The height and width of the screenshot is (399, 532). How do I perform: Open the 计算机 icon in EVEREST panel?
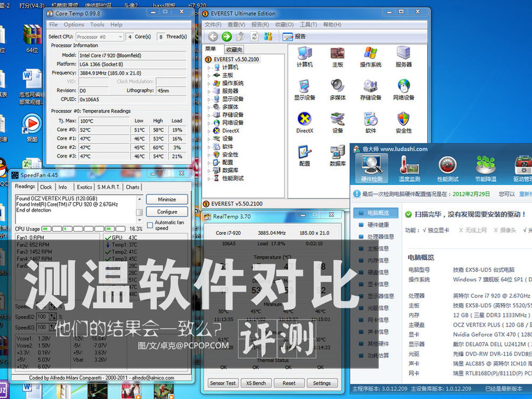pyautogui.click(x=304, y=57)
